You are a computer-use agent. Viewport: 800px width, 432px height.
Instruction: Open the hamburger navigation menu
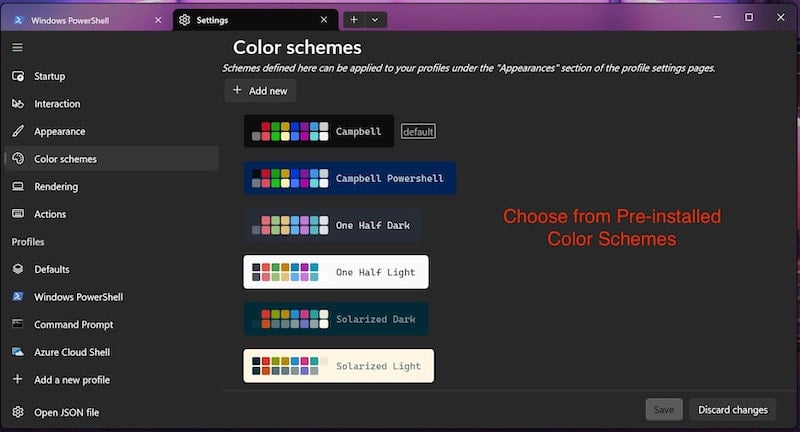pyautogui.click(x=17, y=47)
